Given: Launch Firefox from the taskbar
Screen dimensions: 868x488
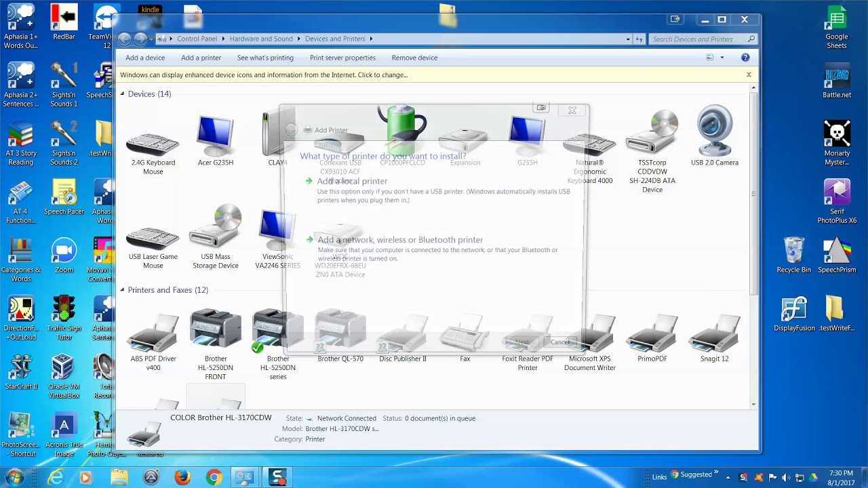Looking at the screenshot, I should click(x=182, y=477).
